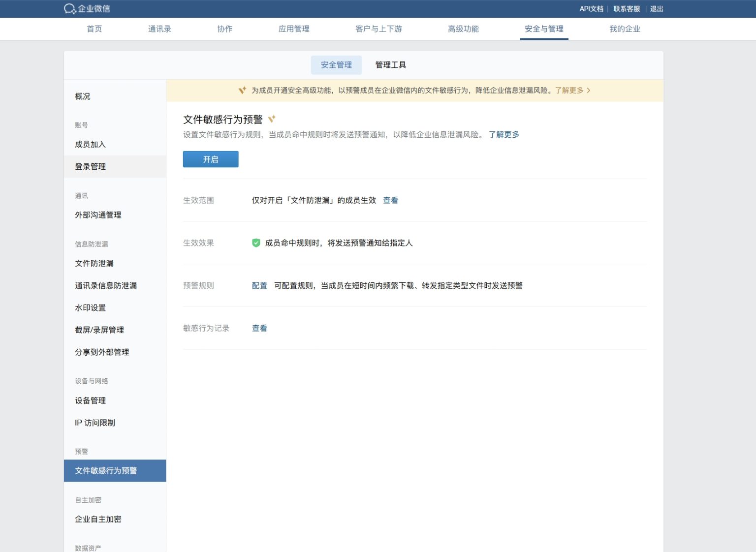Select the 安全管理 tab

click(x=336, y=65)
